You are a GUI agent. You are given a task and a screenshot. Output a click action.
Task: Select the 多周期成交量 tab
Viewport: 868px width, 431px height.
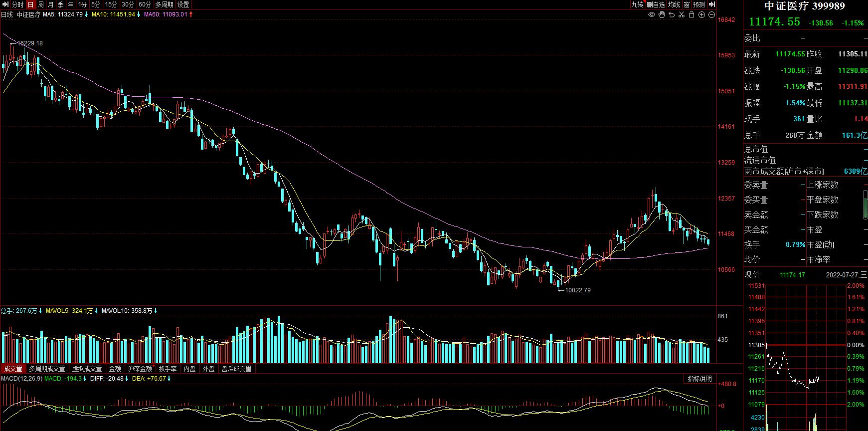tap(47, 369)
